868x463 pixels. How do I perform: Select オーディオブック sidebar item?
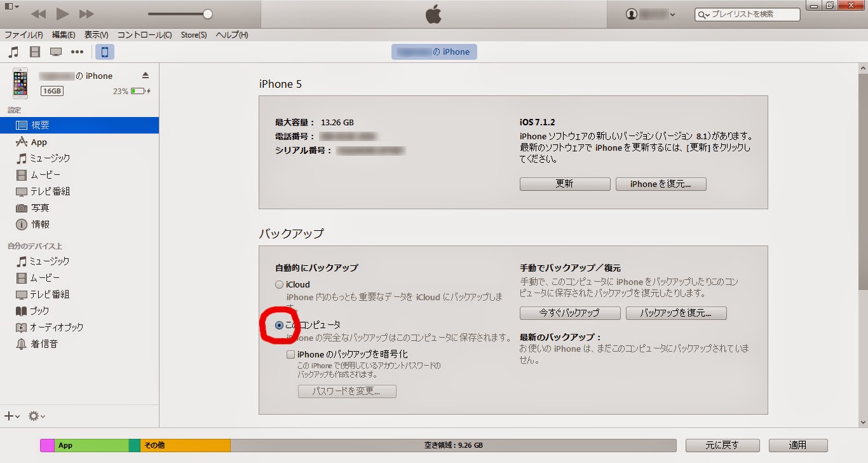tap(79, 328)
